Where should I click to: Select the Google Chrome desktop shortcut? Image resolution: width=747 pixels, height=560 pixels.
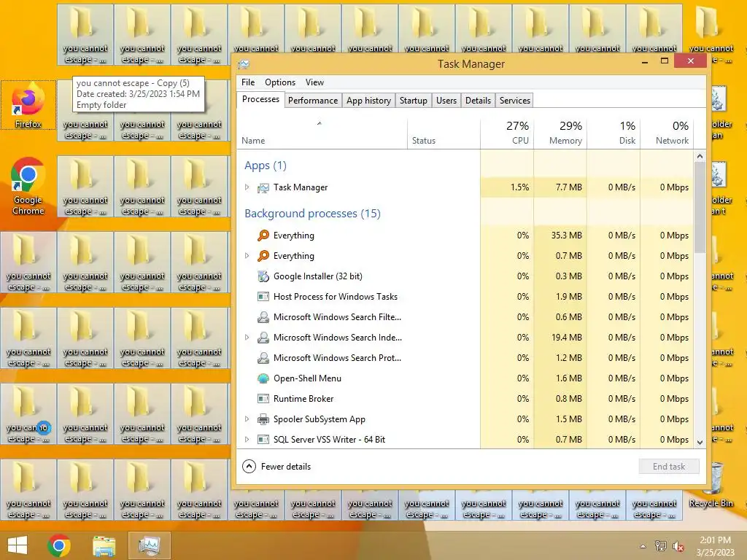point(28,187)
